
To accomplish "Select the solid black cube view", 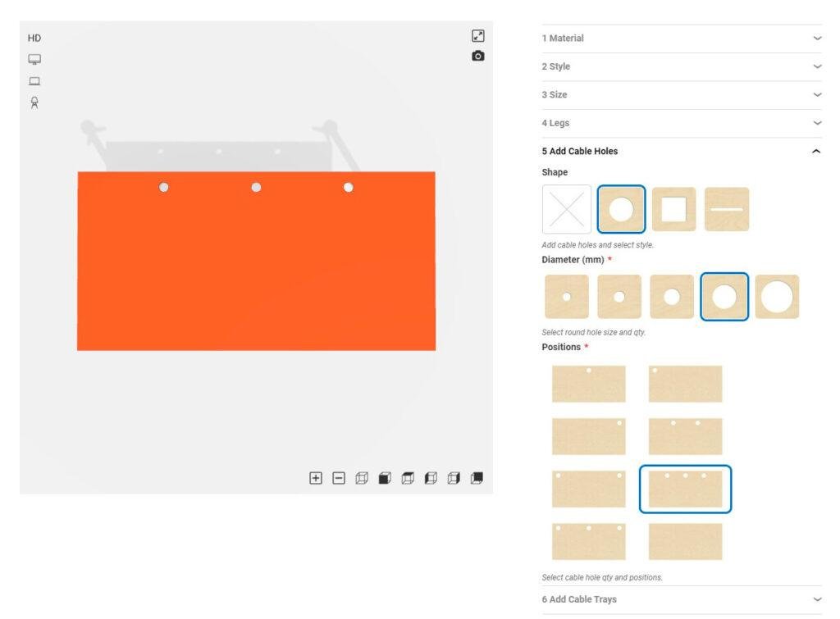I will (385, 478).
